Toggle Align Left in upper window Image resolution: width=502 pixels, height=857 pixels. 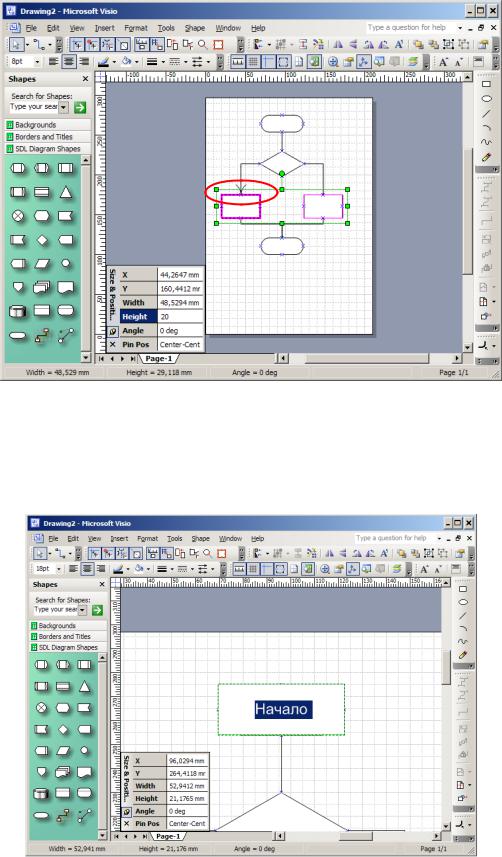coord(54,62)
